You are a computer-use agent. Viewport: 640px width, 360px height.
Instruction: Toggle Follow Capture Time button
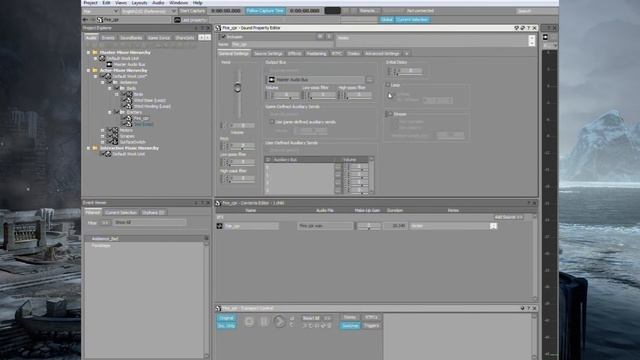pos(265,11)
